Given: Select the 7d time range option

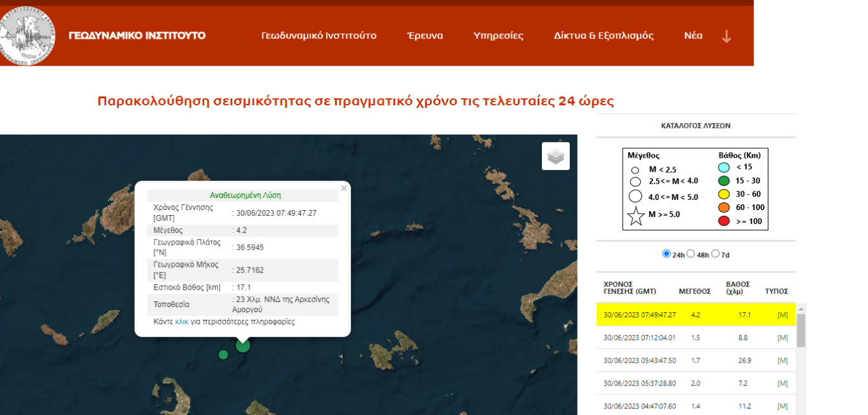Looking at the screenshot, I should click(x=715, y=253).
